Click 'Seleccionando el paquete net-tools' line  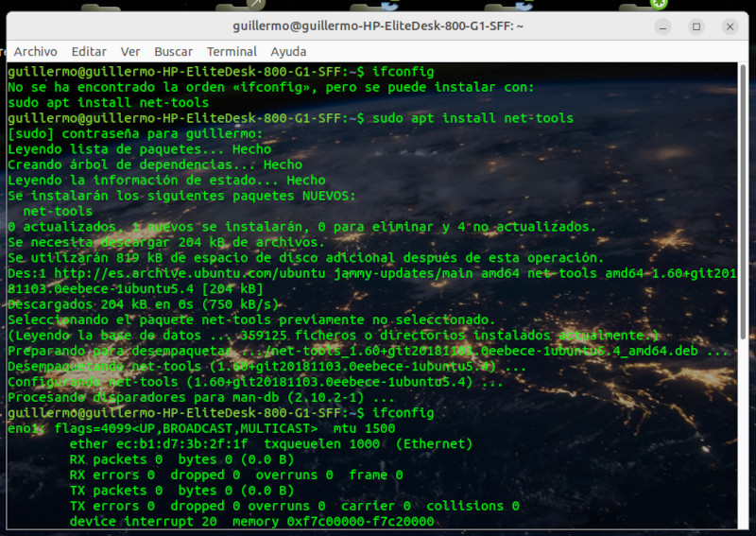(251, 320)
